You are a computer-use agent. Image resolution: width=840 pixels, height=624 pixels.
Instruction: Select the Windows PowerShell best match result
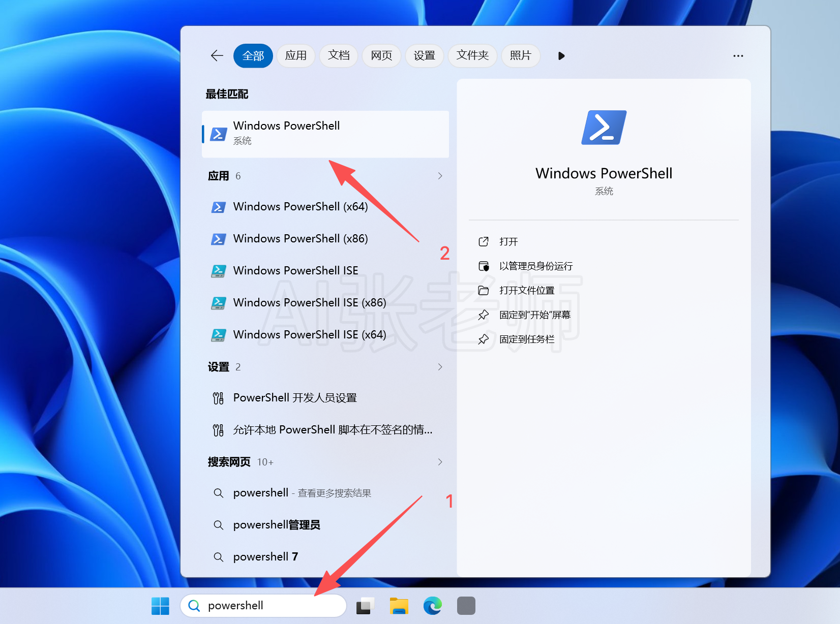[325, 134]
